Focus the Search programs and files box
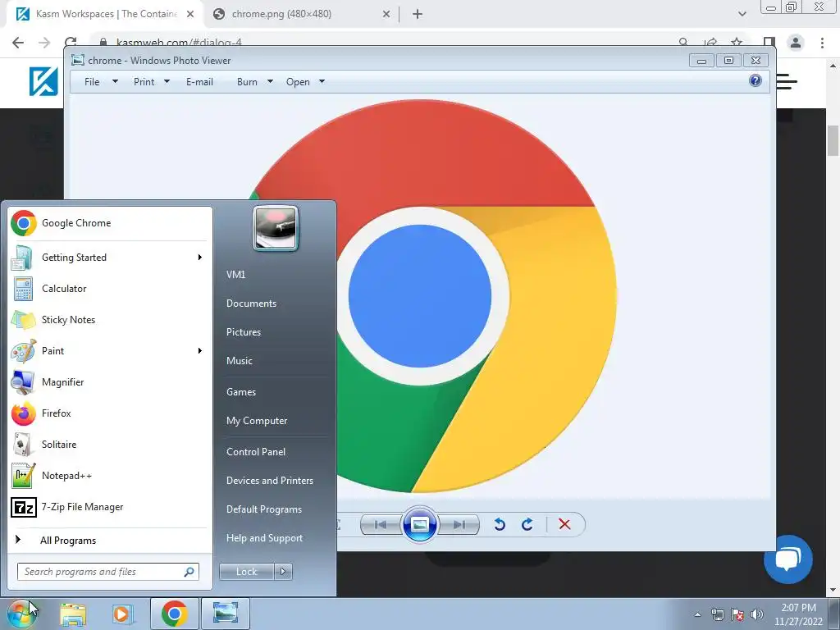840x630 pixels. point(108,572)
